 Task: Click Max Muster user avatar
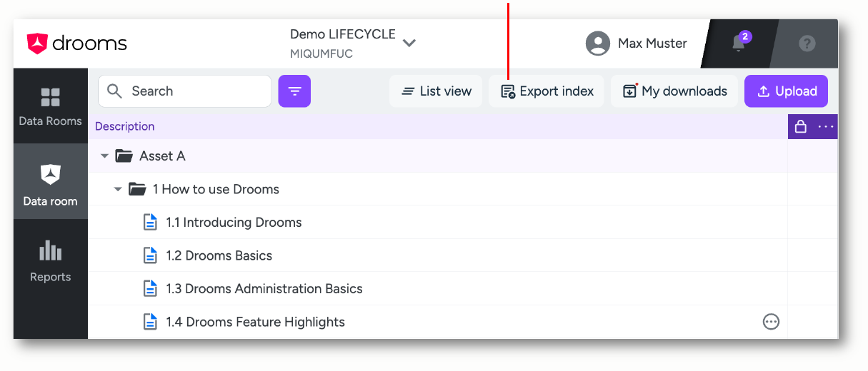coord(597,44)
